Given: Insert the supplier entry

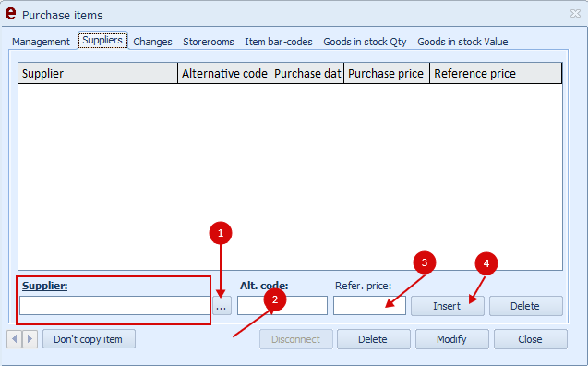Looking at the screenshot, I should pyautogui.click(x=448, y=306).
